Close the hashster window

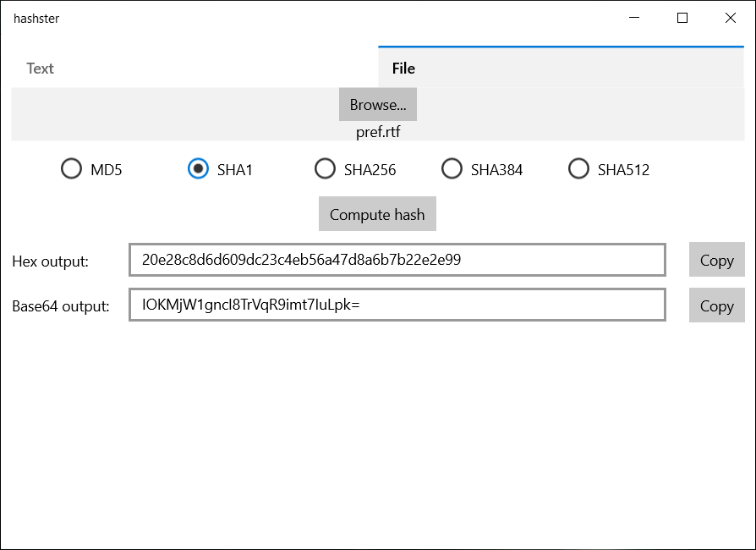[x=731, y=18]
